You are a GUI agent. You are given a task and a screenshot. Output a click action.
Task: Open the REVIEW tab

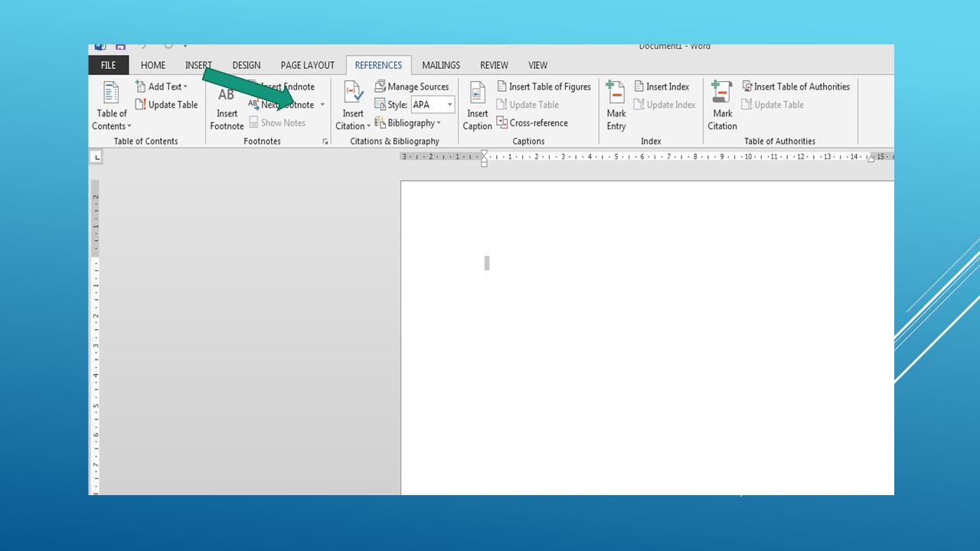[x=494, y=65]
